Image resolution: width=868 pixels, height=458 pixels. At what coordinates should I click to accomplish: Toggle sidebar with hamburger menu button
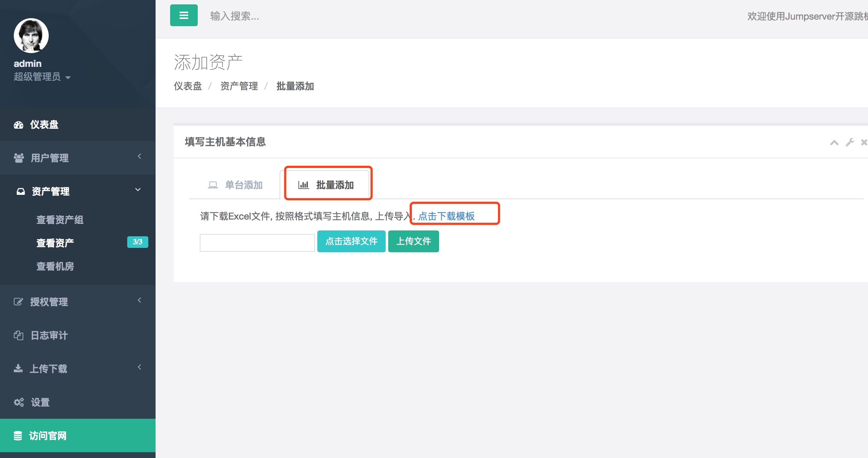coord(184,15)
